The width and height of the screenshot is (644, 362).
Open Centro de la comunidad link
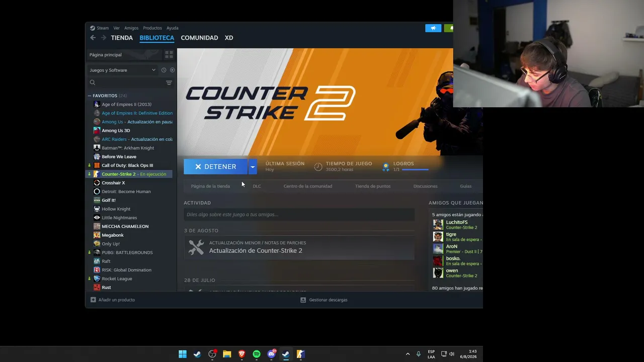click(x=308, y=186)
